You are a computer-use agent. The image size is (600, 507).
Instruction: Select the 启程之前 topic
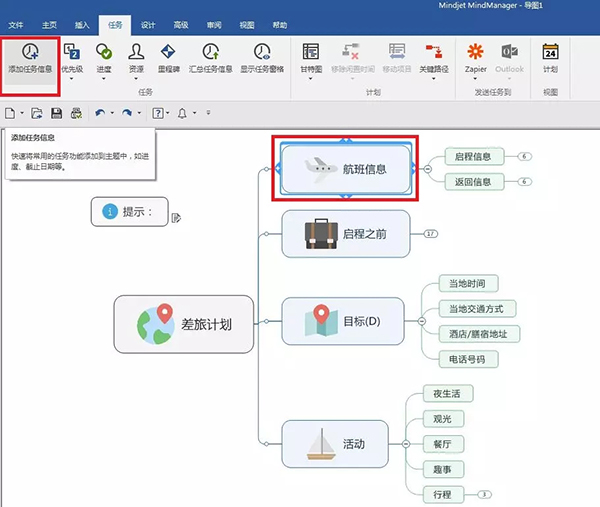point(346,234)
